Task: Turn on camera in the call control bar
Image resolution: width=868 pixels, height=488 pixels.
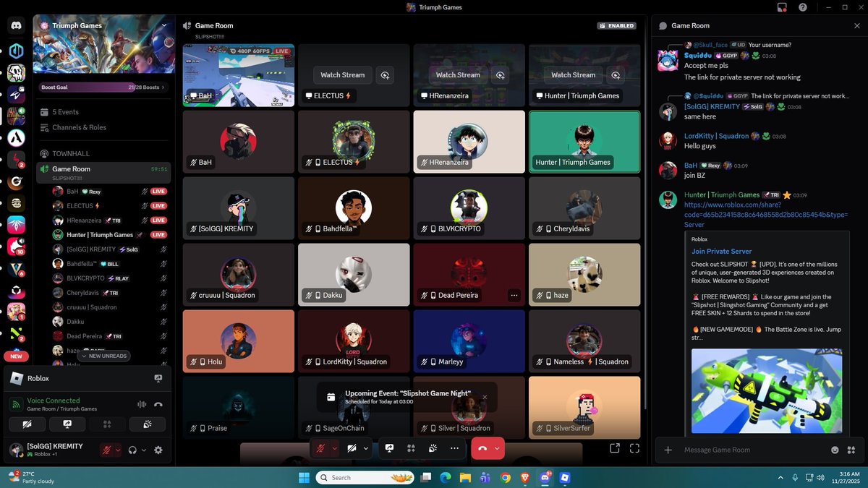Action: tap(352, 448)
